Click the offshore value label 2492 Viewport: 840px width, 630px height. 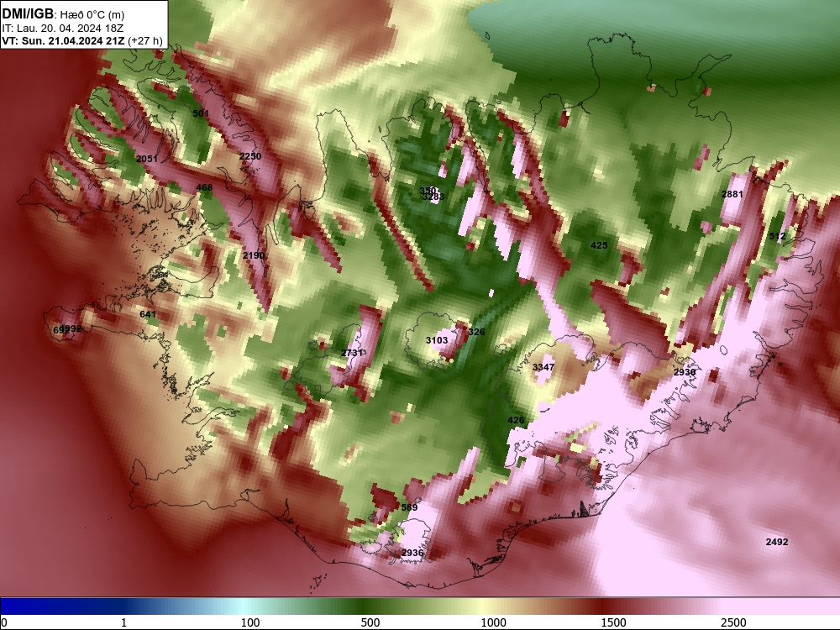click(x=777, y=542)
